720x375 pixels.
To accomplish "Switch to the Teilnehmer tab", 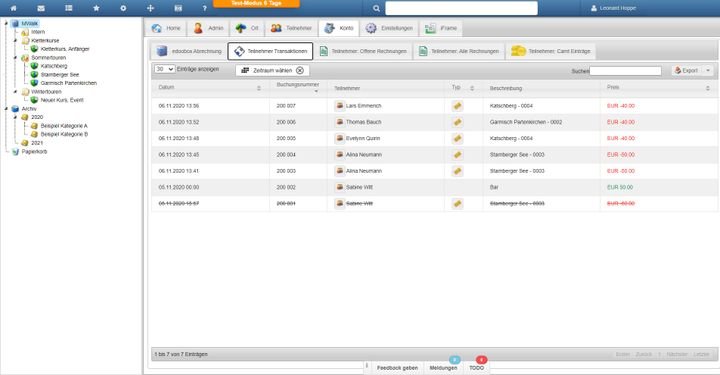I will click(291, 28).
